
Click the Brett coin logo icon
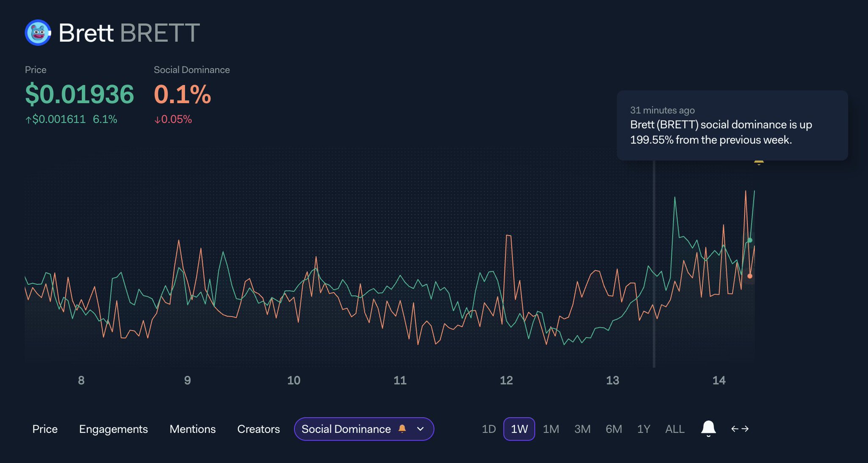[x=38, y=33]
